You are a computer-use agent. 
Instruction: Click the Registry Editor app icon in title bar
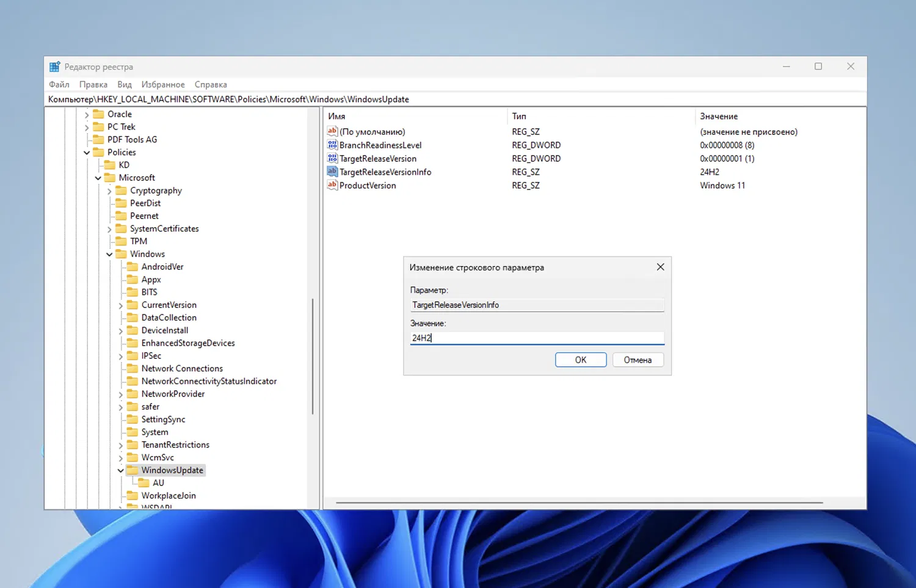55,67
